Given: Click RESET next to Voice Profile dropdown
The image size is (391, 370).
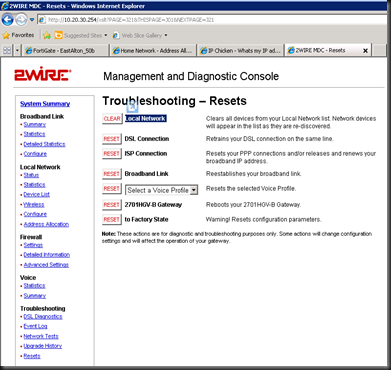Looking at the screenshot, I should 112,189.
